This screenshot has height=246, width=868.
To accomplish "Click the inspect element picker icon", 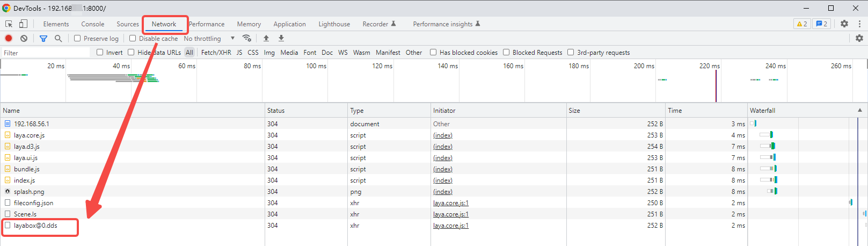I will coord(9,24).
